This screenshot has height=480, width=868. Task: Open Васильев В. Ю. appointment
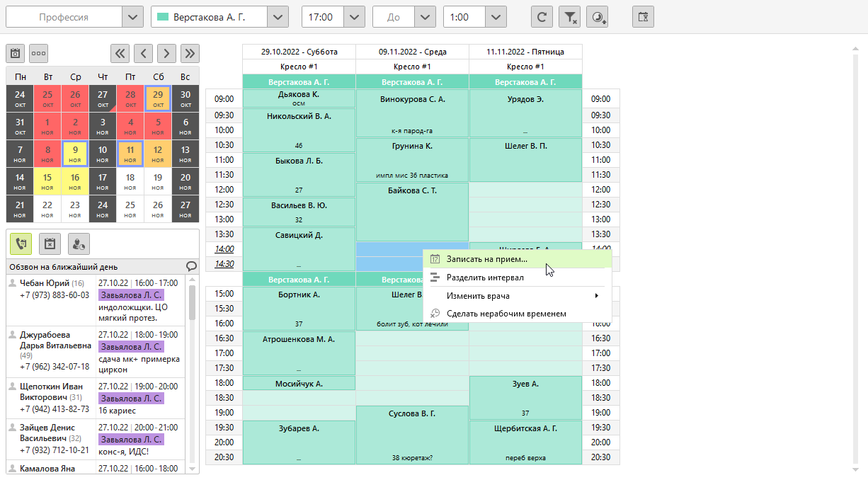click(299, 212)
